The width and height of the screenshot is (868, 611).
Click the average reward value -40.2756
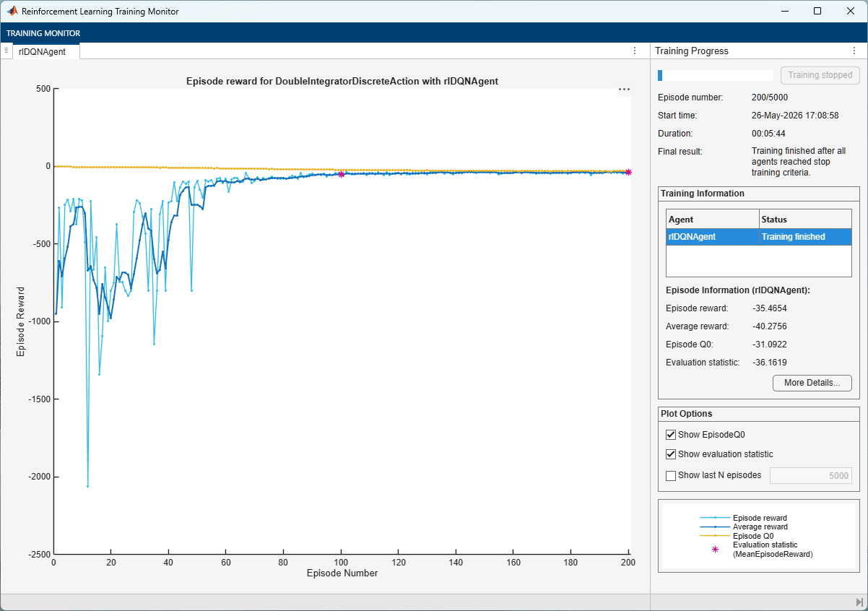tap(769, 326)
